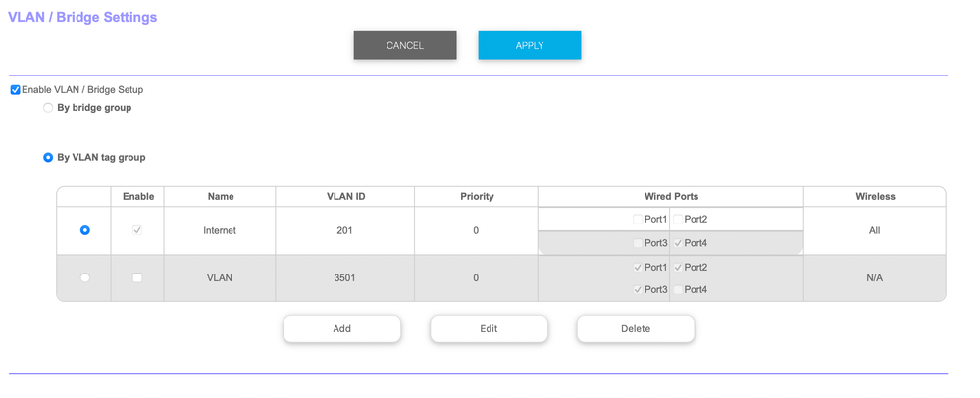Uncheck Port4 in Internet row
The image size is (980, 398).
coord(678,243)
